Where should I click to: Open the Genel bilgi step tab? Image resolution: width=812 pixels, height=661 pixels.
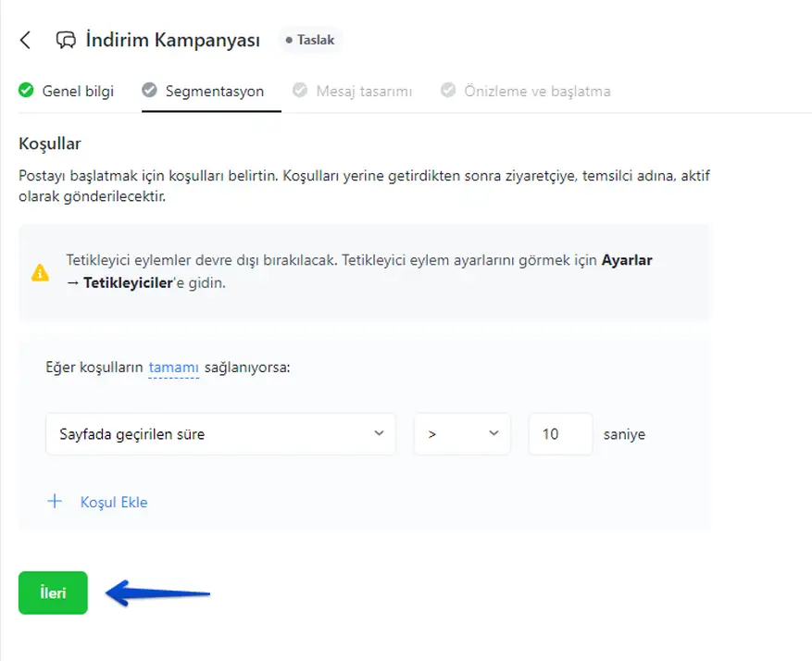coord(78,91)
